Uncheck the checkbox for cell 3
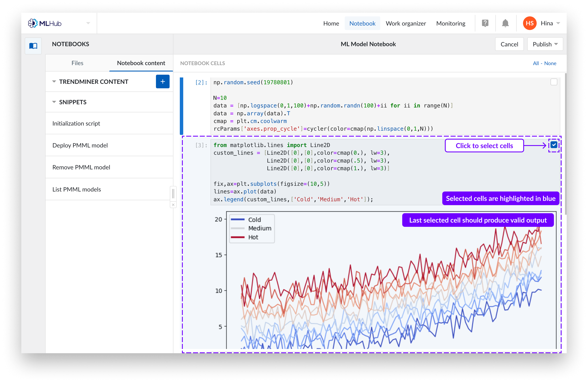The width and height of the screenshot is (588, 383). [554, 145]
